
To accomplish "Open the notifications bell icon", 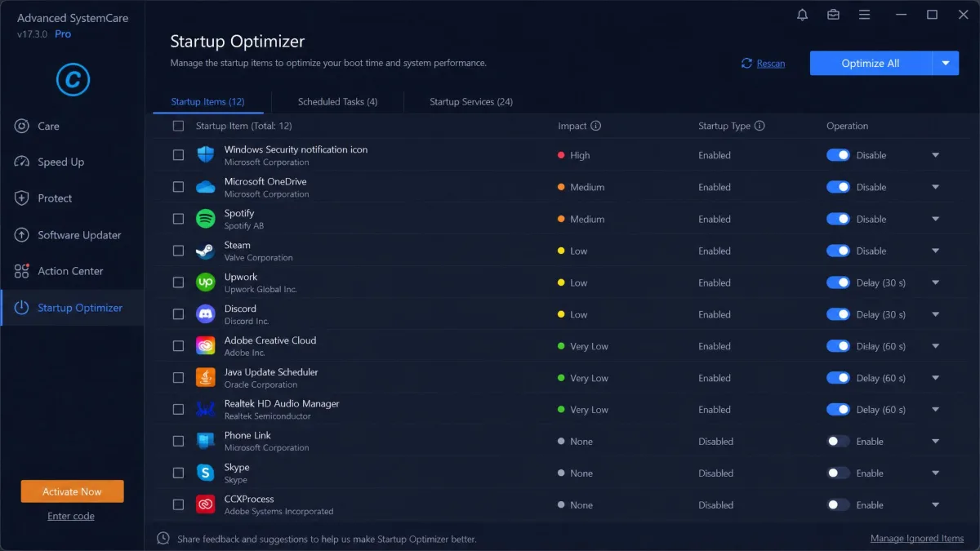I will [803, 15].
